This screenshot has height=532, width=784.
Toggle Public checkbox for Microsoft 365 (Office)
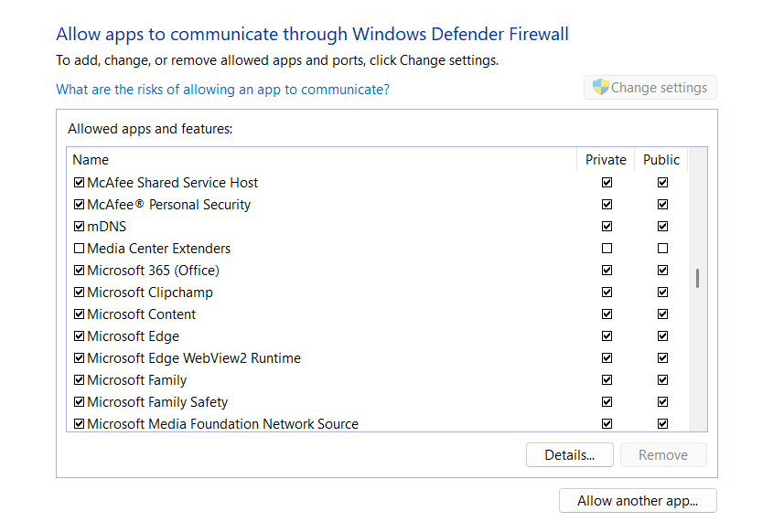coord(662,271)
